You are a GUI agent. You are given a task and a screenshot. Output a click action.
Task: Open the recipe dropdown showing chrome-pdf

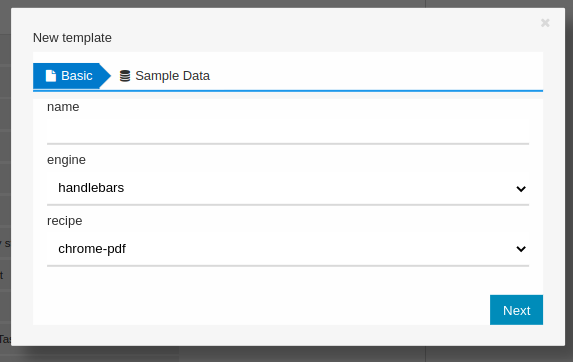288,249
